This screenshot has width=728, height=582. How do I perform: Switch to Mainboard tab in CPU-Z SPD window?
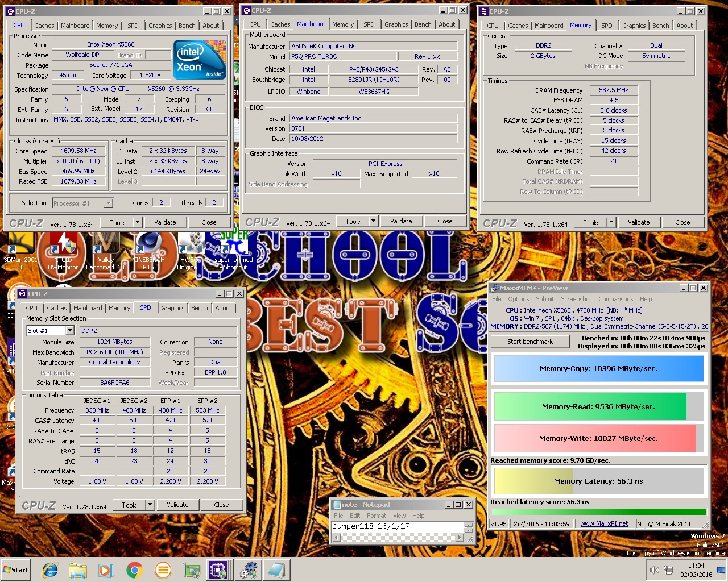[88, 308]
